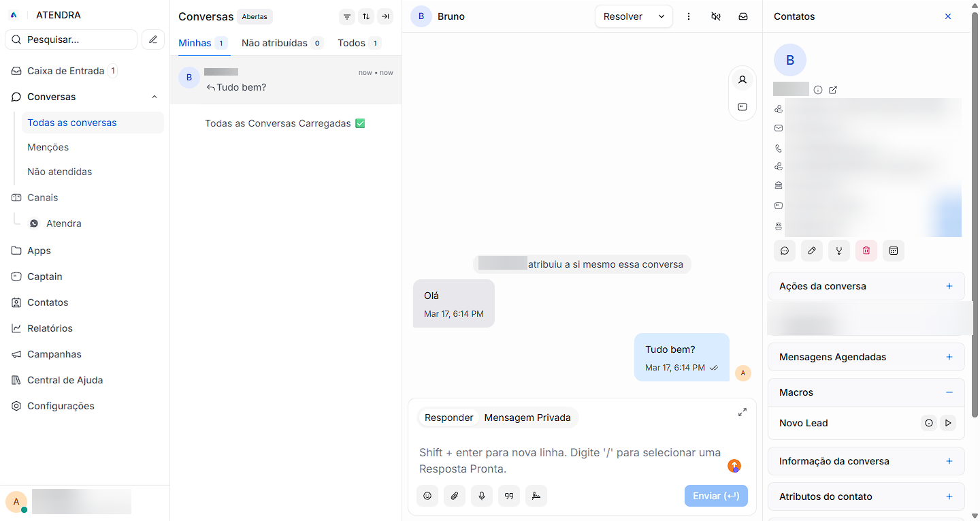Expand the Macros section
Image resolution: width=980 pixels, height=521 pixels.
949,392
